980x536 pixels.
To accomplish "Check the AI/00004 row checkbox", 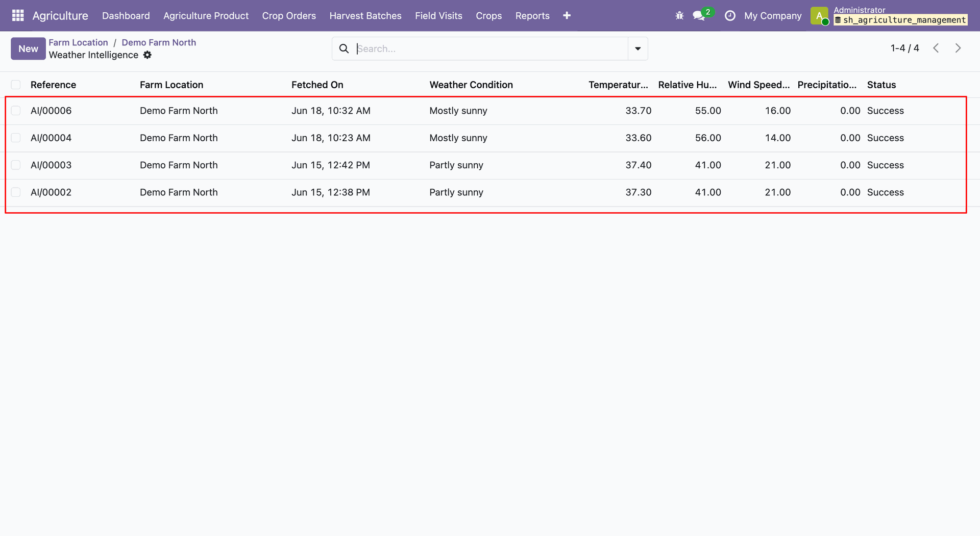I will click(16, 138).
